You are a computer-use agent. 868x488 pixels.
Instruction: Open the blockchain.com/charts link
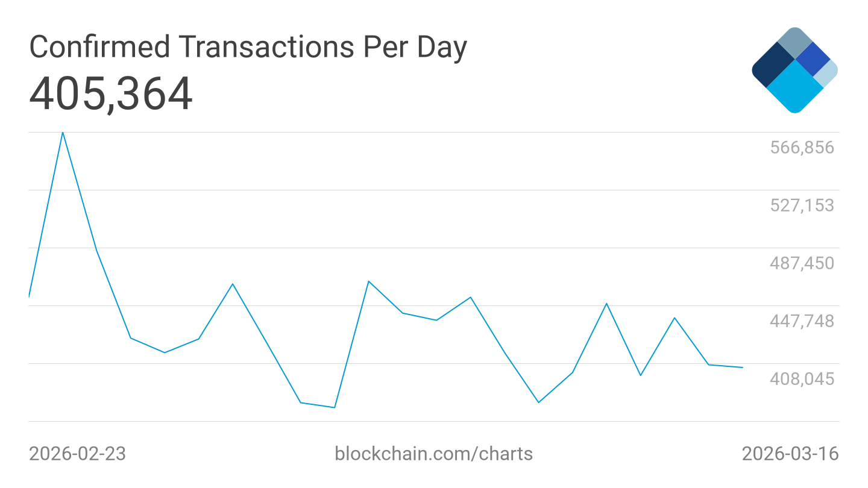[x=433, y=453]
